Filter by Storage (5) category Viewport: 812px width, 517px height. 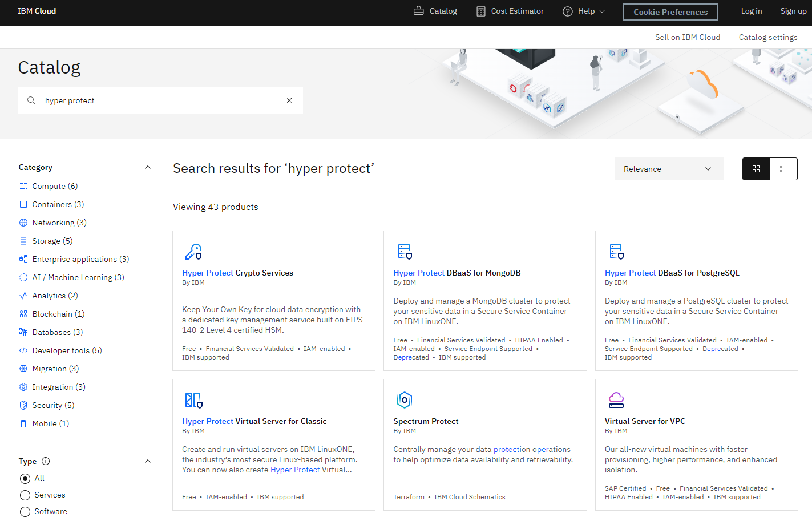pyautogui.click(x=52, y=241)
